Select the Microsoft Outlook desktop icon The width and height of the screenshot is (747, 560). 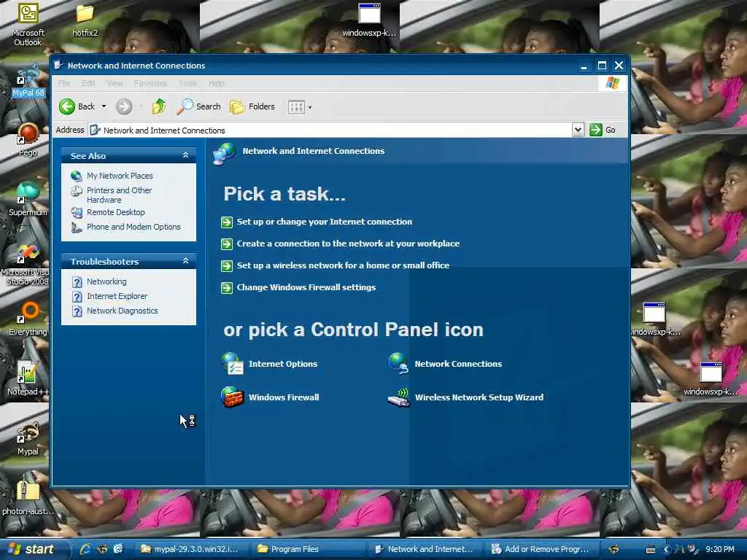(x=28, y=24)
